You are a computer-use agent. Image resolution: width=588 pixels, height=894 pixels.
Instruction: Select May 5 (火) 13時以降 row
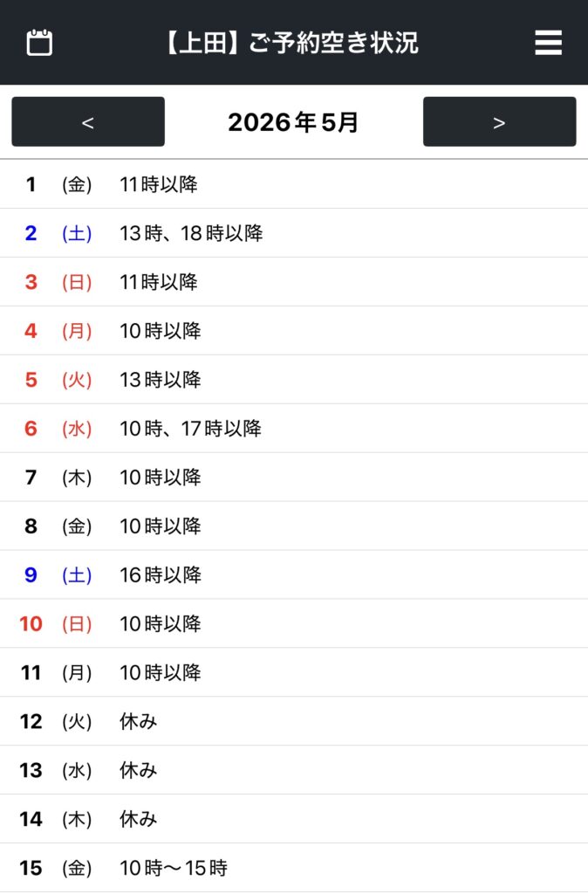294,380
